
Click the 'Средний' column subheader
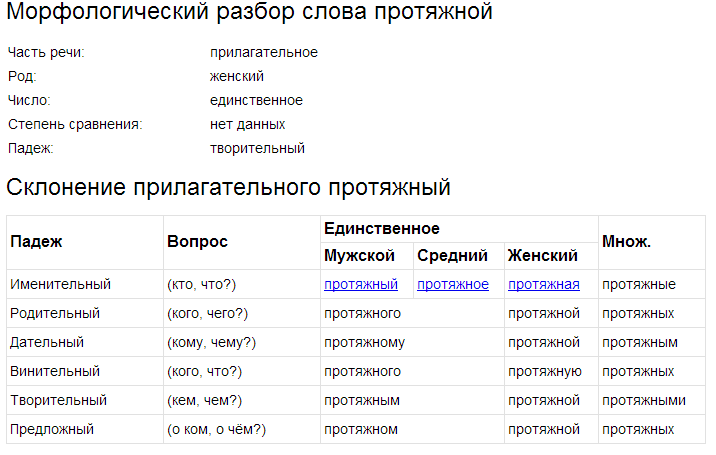pos(452,256)
